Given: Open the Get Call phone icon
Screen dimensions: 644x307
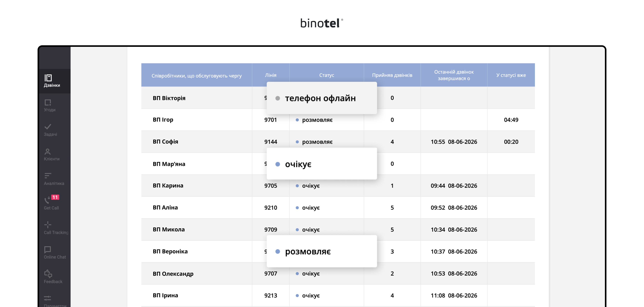Looking at the screenshot, I should tap(47, 200).
